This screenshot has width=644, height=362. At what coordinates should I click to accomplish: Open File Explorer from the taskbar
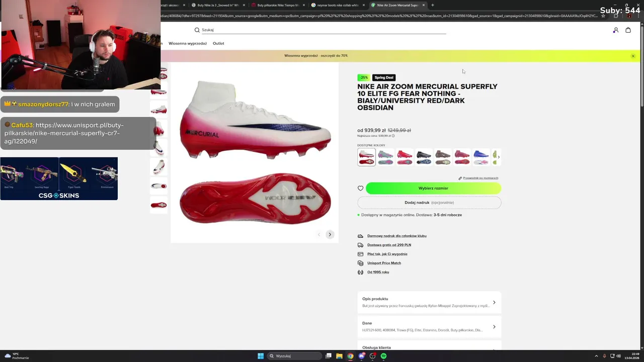coord(339,356)
